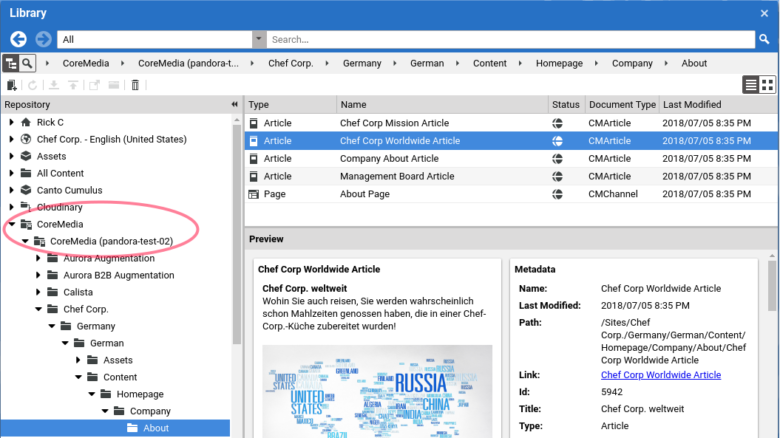The image size is (780, 438).
Task: Select Chef Corp Mission Article row
Action: click(511, 123)
